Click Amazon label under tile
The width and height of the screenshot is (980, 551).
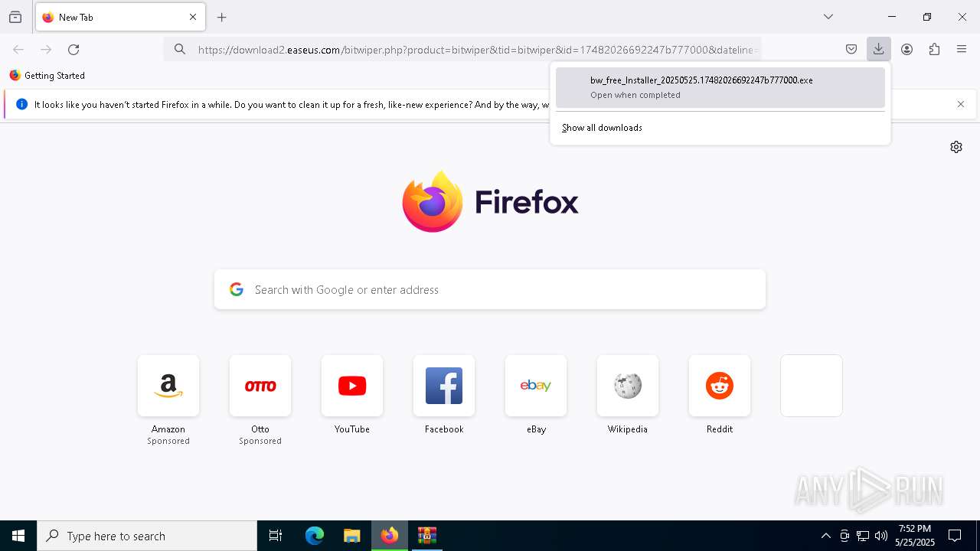pyautogui.click(x=168, y=429)
